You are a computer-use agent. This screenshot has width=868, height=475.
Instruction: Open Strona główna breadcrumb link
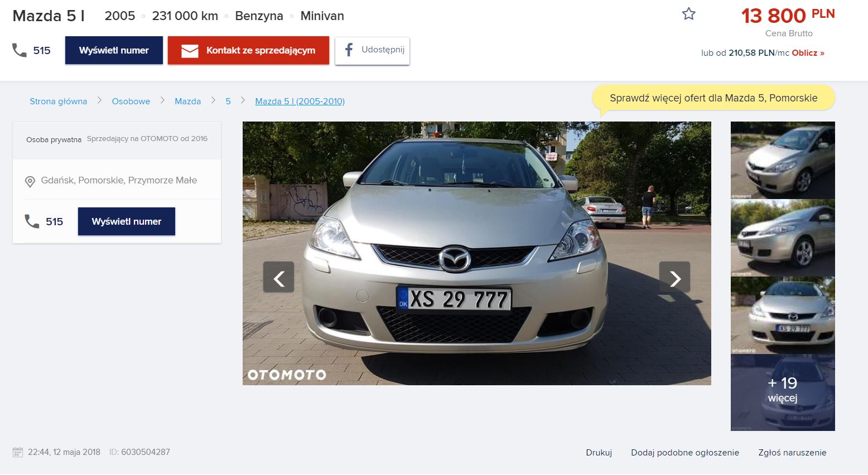59,101
